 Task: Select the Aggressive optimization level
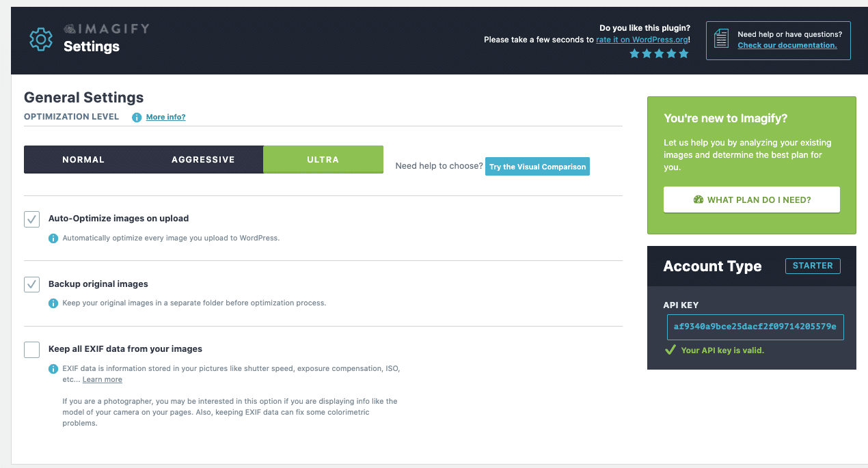click(203, 159)
